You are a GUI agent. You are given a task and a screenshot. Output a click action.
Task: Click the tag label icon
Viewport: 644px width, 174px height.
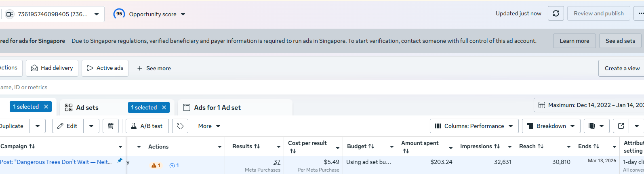click(180, 126)
